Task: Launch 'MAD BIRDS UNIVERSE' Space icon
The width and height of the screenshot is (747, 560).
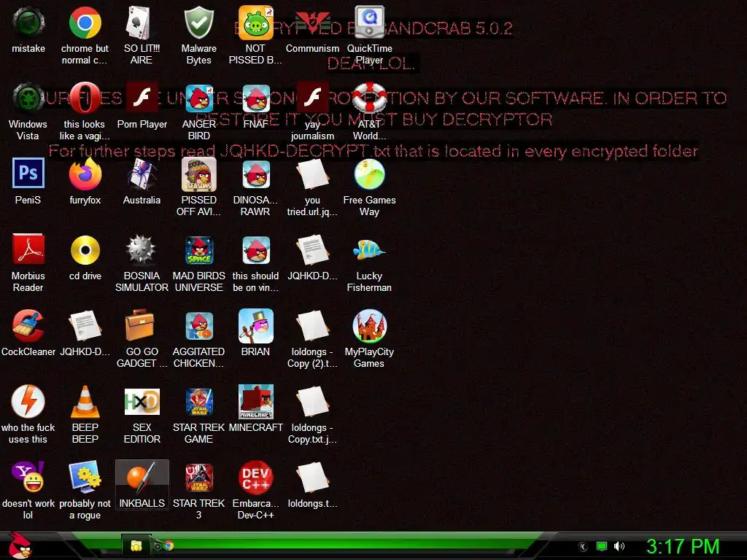Action: [x=198, y=250]
